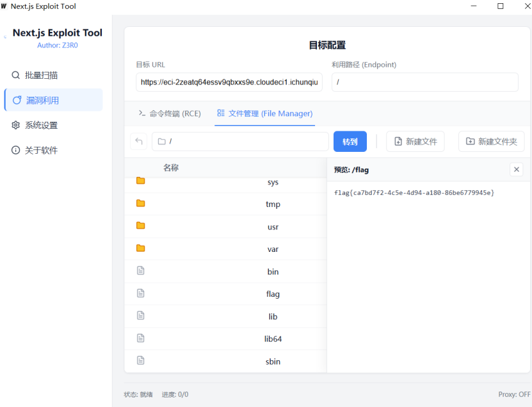The image size is (532, 407).
Task: Click the flag file icon
Action: tap(141, 294)
